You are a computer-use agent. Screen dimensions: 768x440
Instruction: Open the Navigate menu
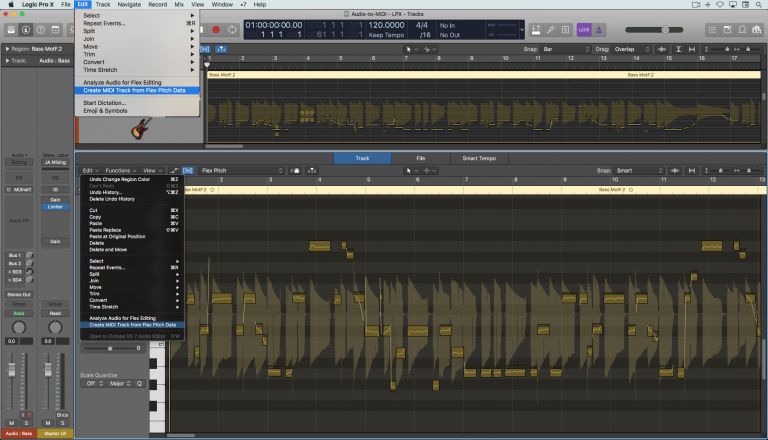[129, 4]
